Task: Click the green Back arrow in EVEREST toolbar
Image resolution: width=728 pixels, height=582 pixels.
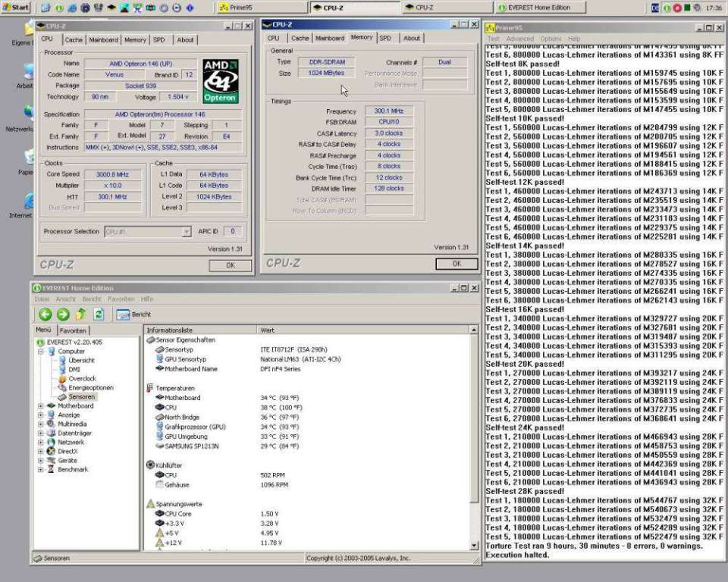Action: (x=45, y=314)
